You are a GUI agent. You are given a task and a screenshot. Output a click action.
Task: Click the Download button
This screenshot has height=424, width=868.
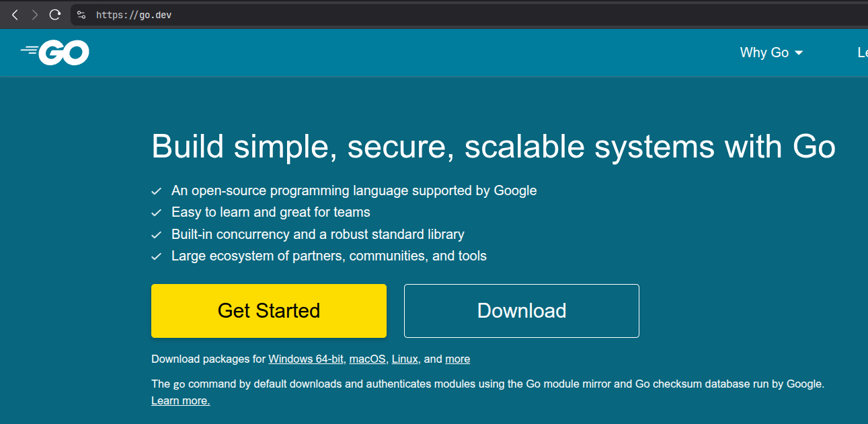coord(522,310)
